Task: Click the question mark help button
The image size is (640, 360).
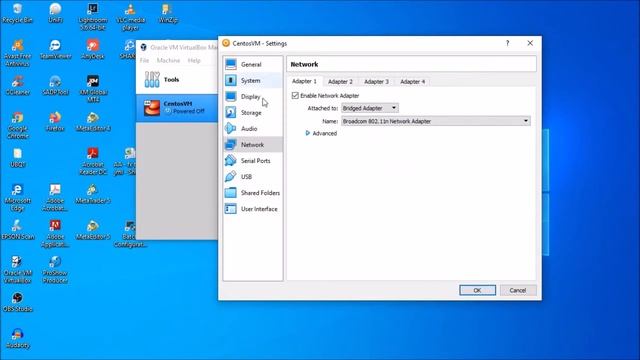Action: [507, 43]
